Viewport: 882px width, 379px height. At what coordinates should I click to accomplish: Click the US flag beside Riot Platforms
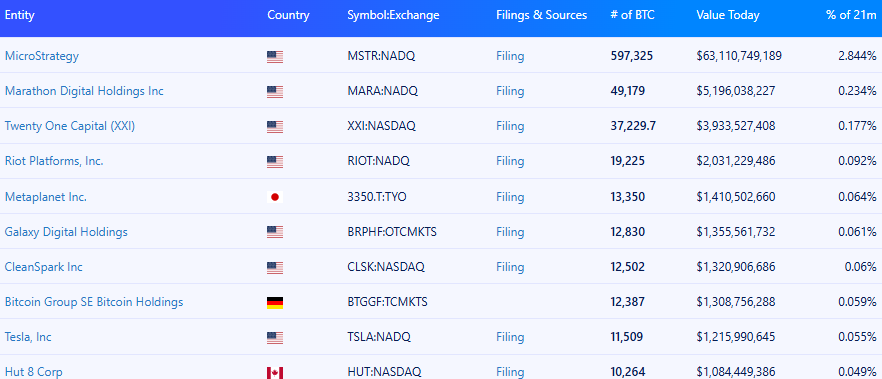[x=275, y=162]
